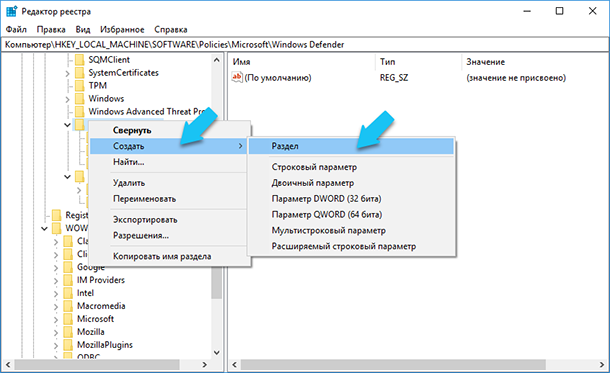Choose Копировать имя раздела
Image resolution: width=610 pixels, height=373 pixels.
point(168,256)
